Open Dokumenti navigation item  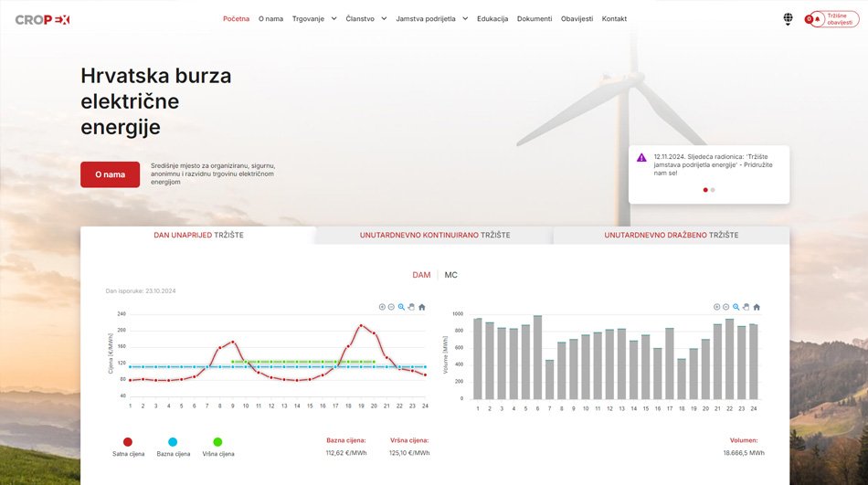(x=535, y=19)
